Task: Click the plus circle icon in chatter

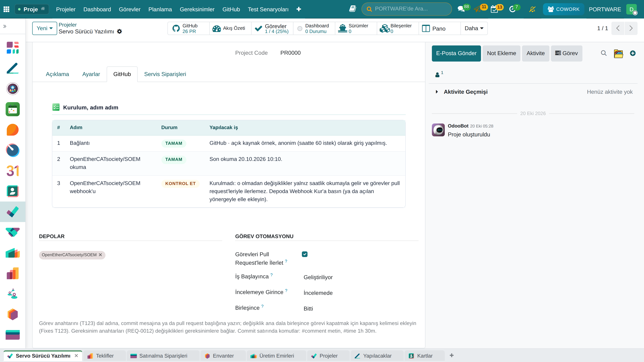Action: (x=633, y=53)
